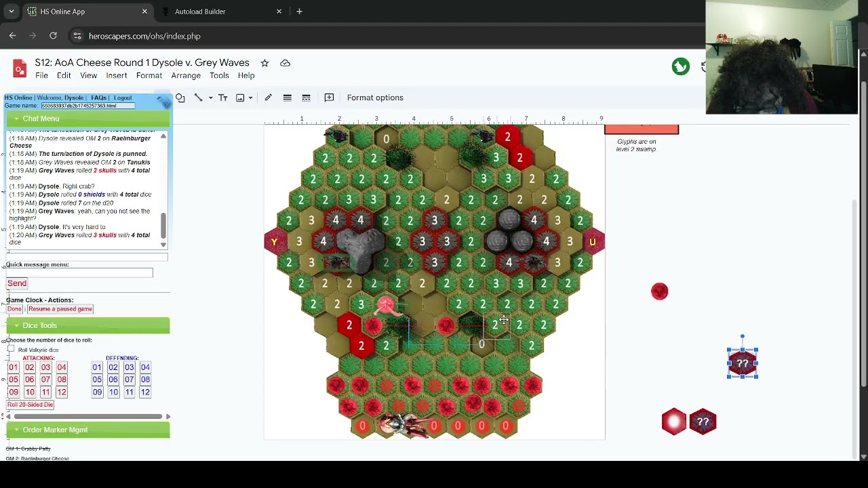The image size is (868, 488).
Task: Roll 12 attacking dice
Action: pyautogui.click(x=62, y=392)
